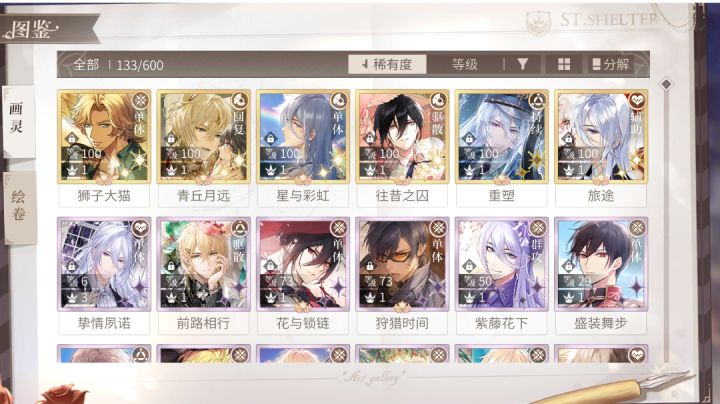Click the heart icon on 旅途 card
Screen dimensions: 720x404
(637, 100)
